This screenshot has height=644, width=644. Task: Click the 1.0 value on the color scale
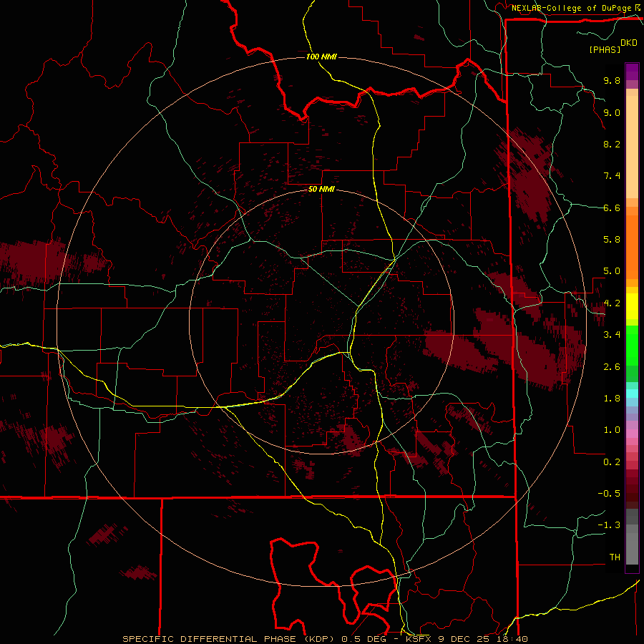[x=612, y=430]
